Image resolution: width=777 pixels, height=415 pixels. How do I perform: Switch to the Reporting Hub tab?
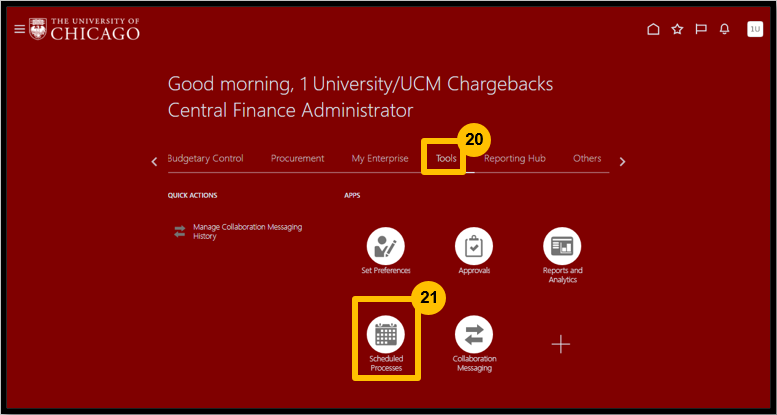(x=514, y=159)
